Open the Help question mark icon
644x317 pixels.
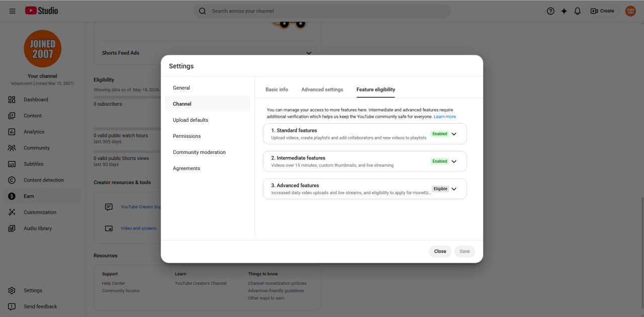tap(550, 11)
